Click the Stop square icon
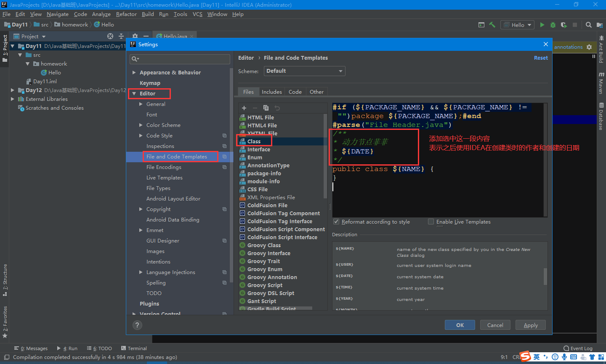Screen dimensions: 606x364 pyautogui.click(x=575, y=25)
